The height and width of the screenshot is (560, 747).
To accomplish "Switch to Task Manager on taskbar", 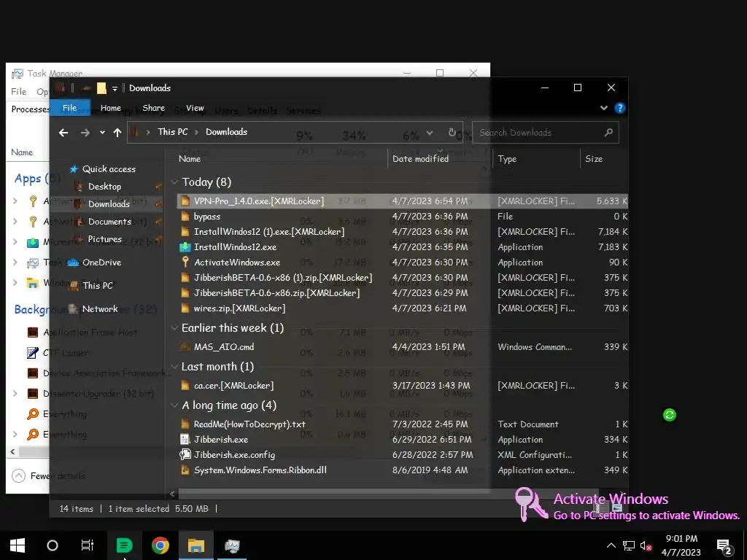I will click(232, 545).
